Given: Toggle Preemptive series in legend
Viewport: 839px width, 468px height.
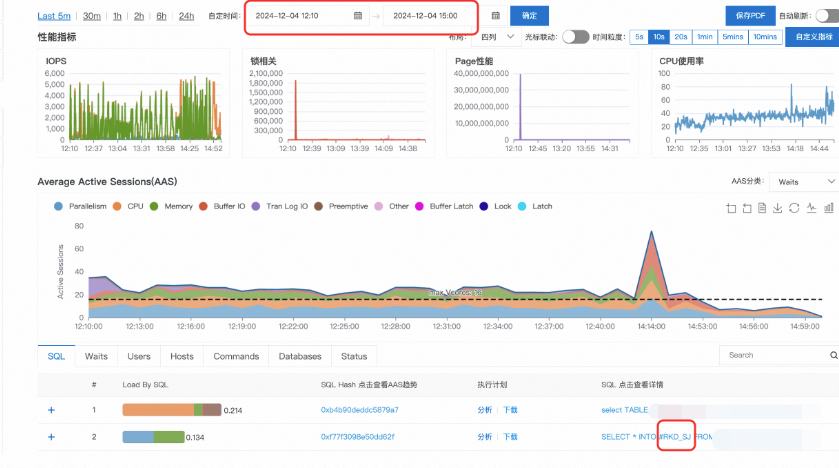Looking at the screenshot, I should (x=341, y=206).
